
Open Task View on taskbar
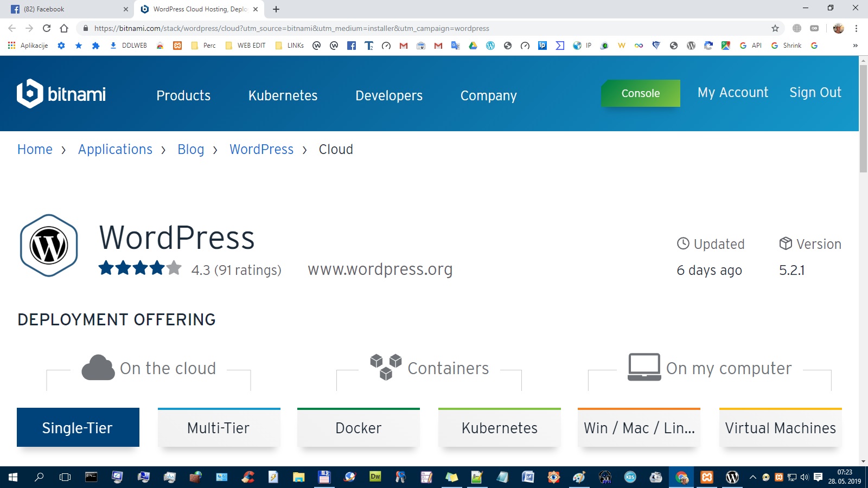point(65,477)
